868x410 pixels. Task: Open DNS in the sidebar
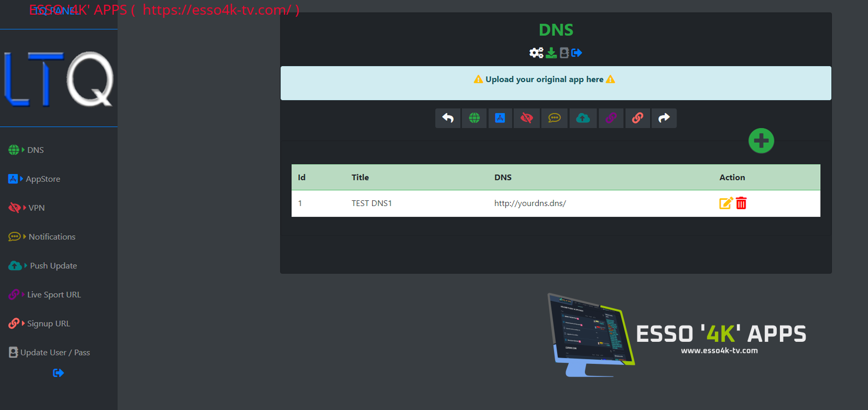click(35, 150)
